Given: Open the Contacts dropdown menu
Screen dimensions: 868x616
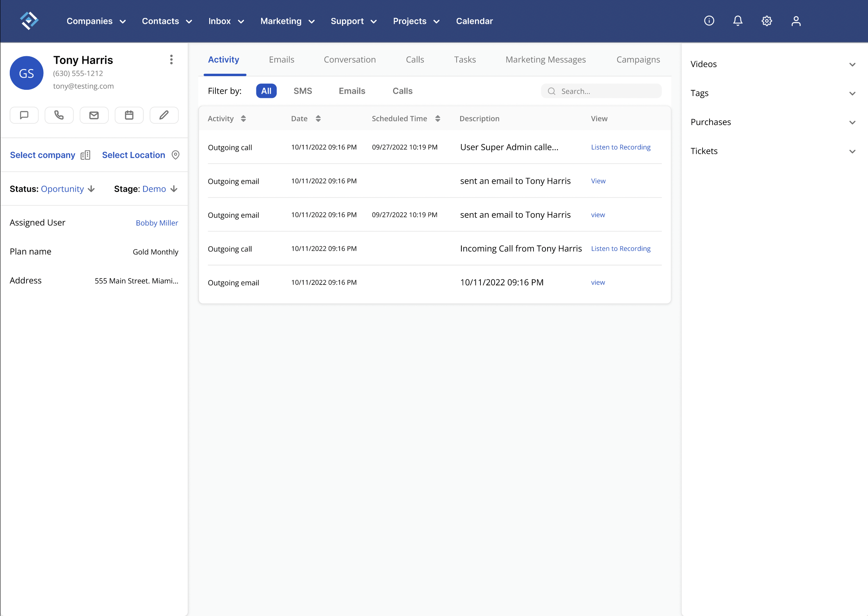Looking at the screenshot, I should (x=167, y=21).
